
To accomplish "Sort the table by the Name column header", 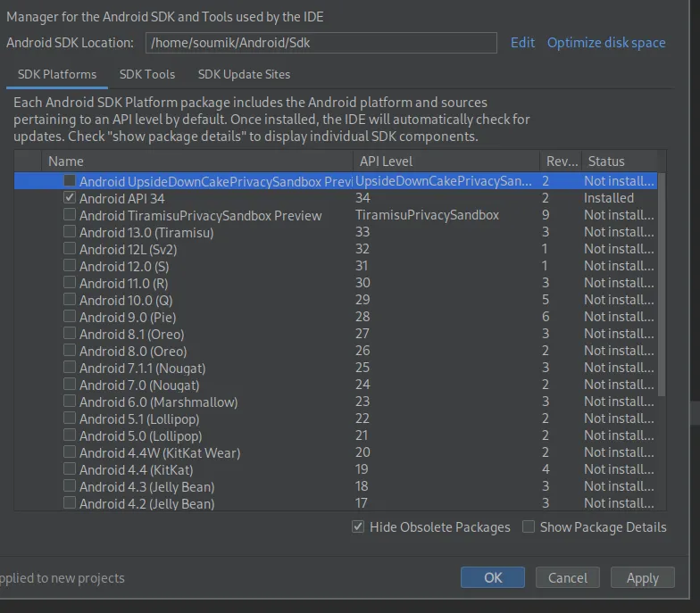I will (x=196, y=162).
